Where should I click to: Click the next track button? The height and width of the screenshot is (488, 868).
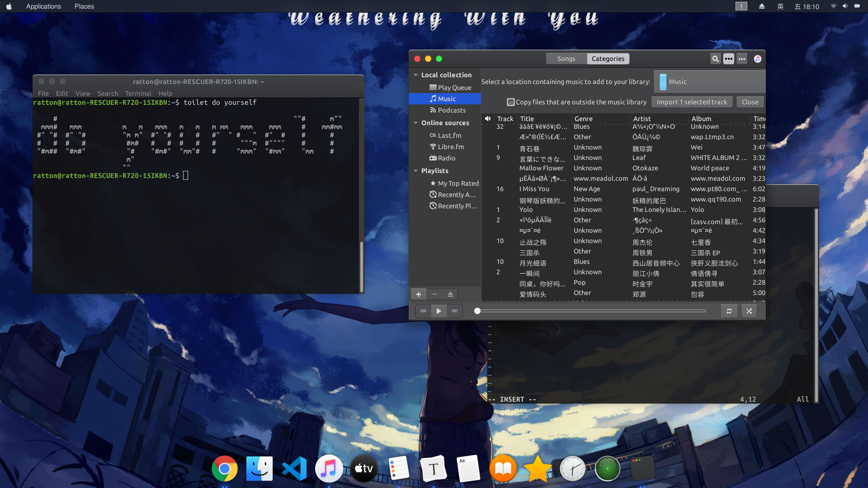click(x=454, y=310)
